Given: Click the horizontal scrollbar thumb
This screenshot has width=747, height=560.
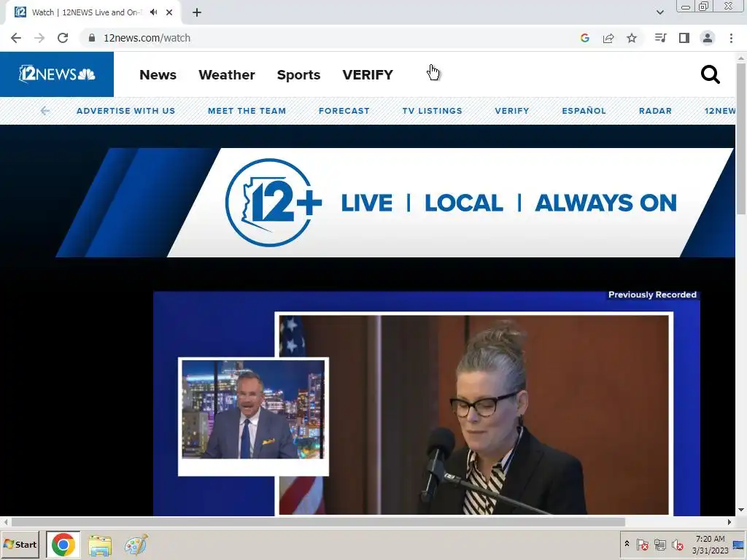Looking at the screenshot, I should click(x=318, y=522).
